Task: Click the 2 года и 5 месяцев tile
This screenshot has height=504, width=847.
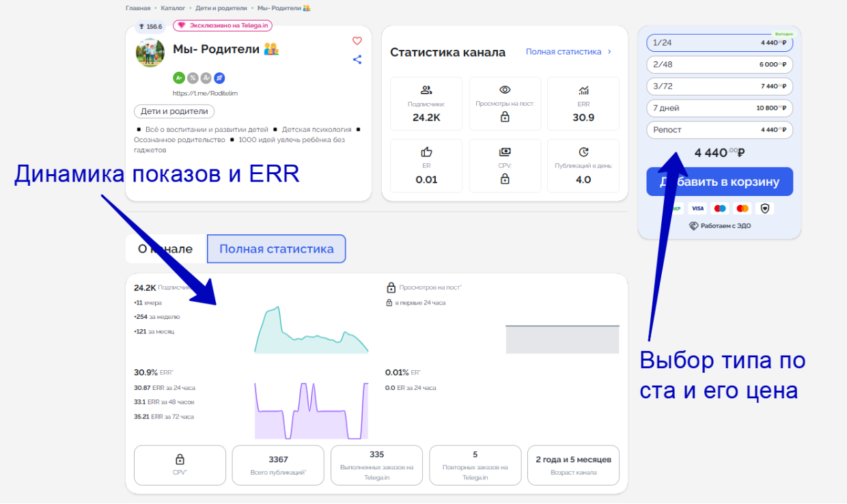Action: pyautogui.click(x=573, y=465)
